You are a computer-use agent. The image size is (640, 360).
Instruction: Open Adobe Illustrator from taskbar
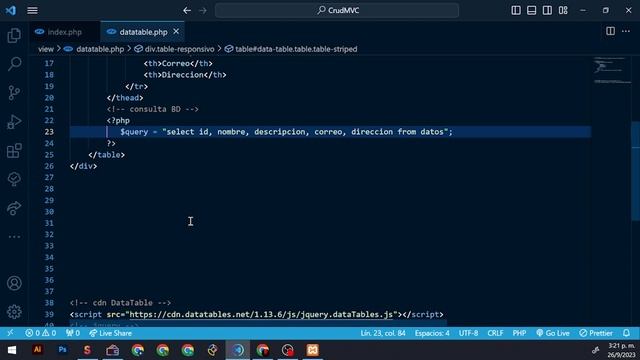tap(37, 350)
